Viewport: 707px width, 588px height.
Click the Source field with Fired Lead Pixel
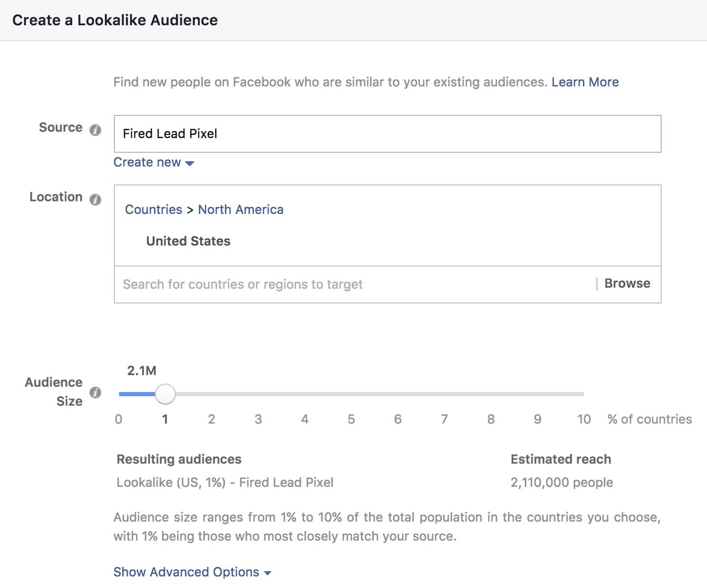tap(387, 134)
